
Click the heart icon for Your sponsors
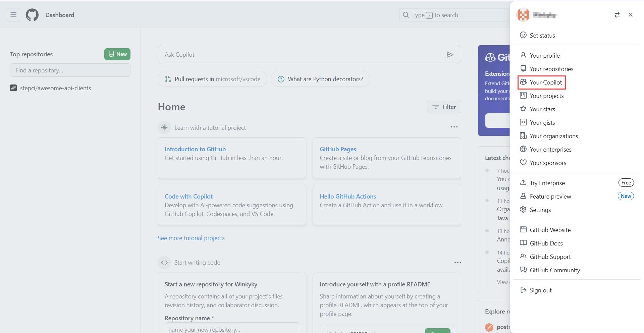[523, 162]
